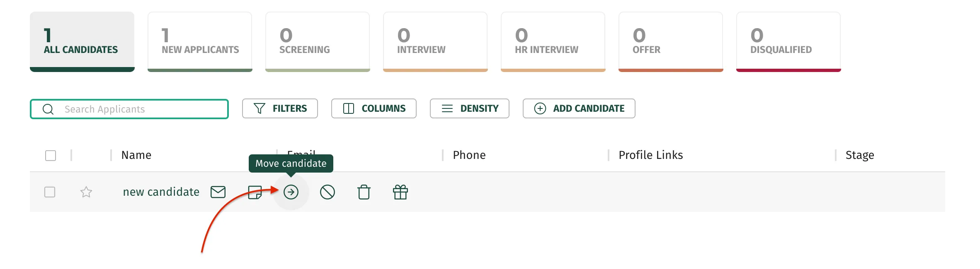Click the Add Candidate button
Viewport: 980px width, 269px height.
point(579,108)
